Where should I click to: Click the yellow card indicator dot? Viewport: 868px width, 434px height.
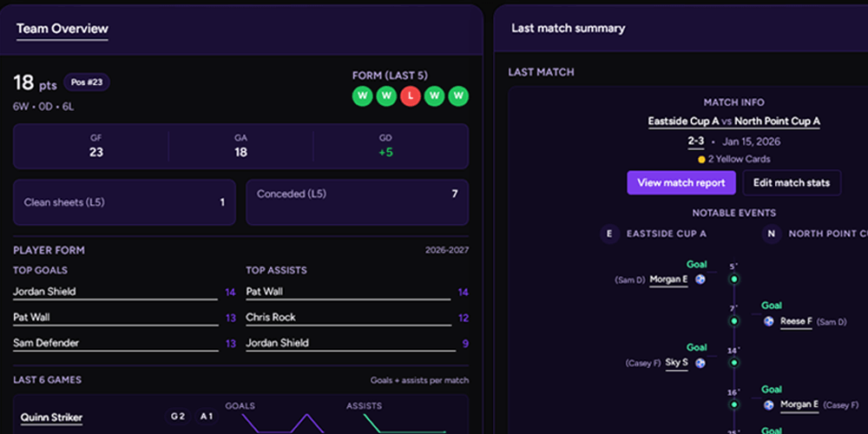[701, 160]
